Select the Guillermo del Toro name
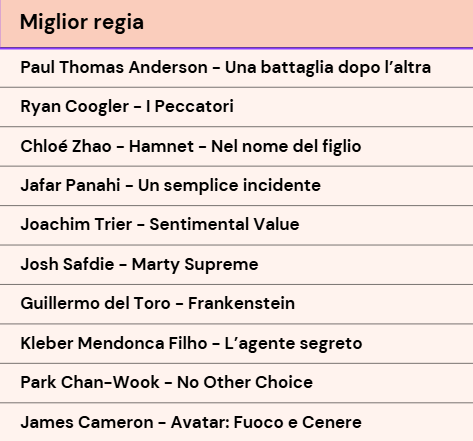The image size is (473, 441). pyautogui.click(x=95, y=303)
